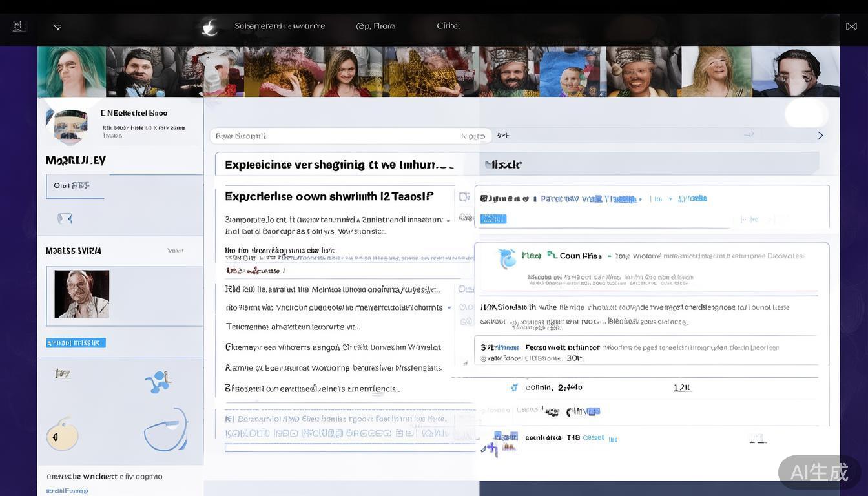The image size is (868, 496).
Task: Open the hamburger menu at top left
Action: click(x=17, y=25)
